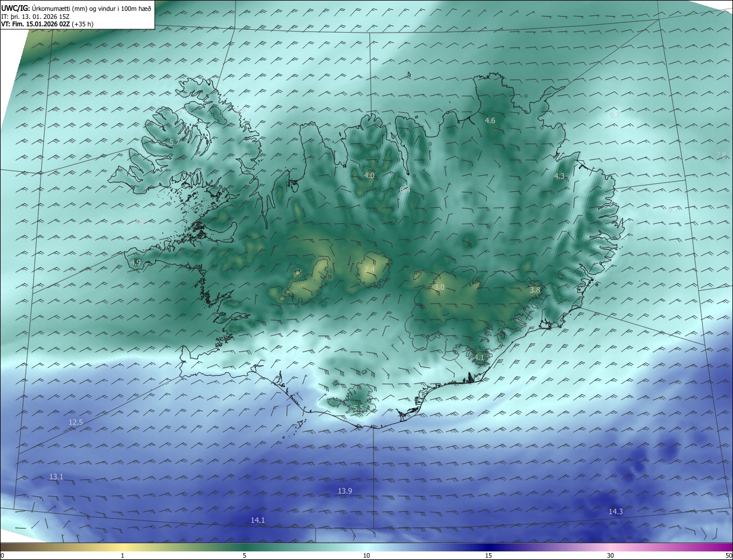Click the 4.1 value on Öræfajökull
Screen dimensions: 733x560
coord(479,357)
